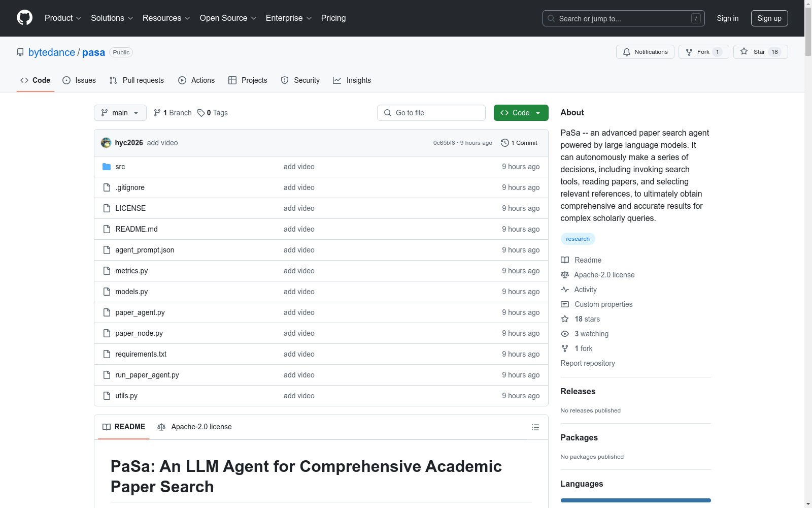Open the requirements.txt file
Viewport: 812px width, 508px height.
point(141,354)
